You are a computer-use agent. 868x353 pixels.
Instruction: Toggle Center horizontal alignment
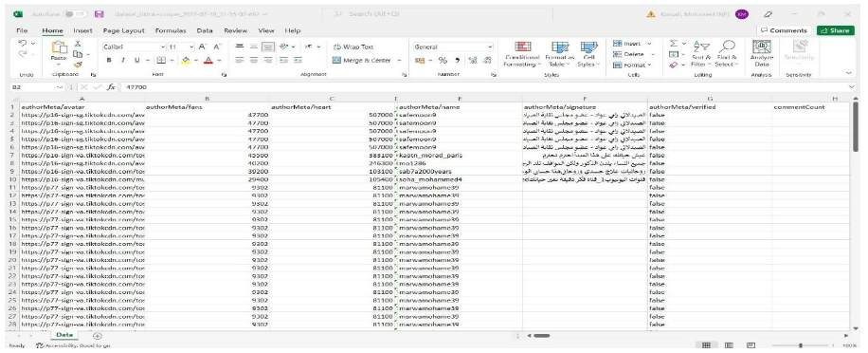[254, 60]
